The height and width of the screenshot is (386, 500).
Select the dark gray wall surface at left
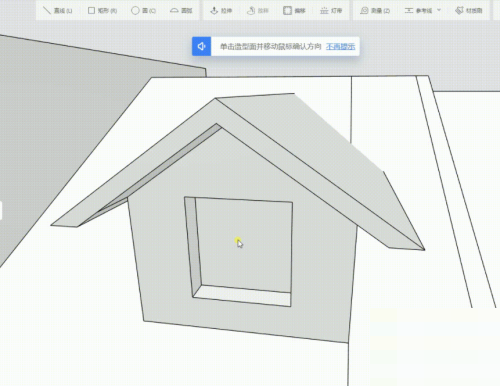coord(67,117)
